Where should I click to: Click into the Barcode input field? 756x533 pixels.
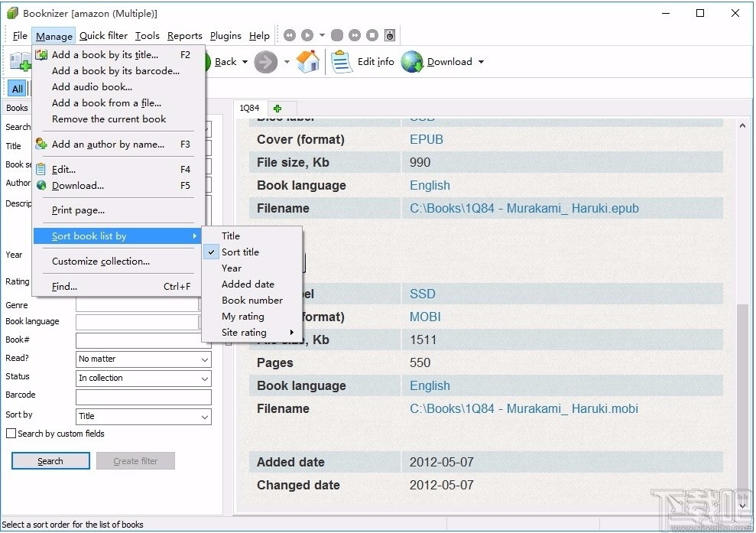143,397
